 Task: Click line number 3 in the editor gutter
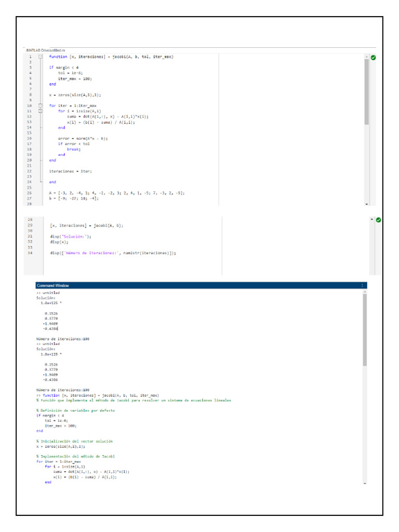pos(30,68)
